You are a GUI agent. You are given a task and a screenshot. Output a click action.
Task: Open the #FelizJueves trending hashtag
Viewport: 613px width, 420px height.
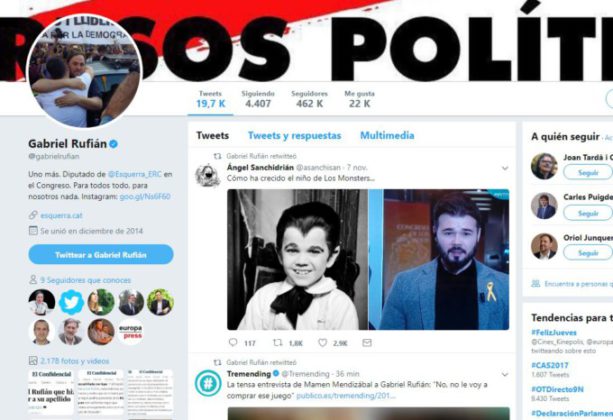click(554, 333)
